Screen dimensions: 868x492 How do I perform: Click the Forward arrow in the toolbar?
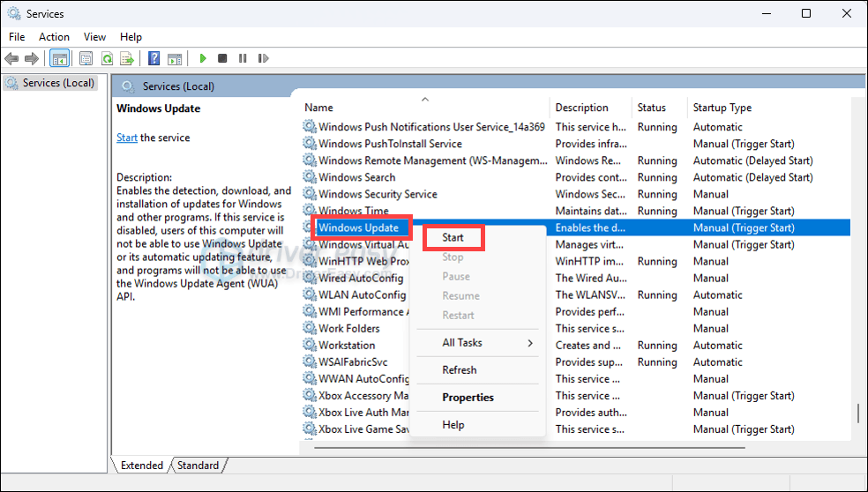32,59
